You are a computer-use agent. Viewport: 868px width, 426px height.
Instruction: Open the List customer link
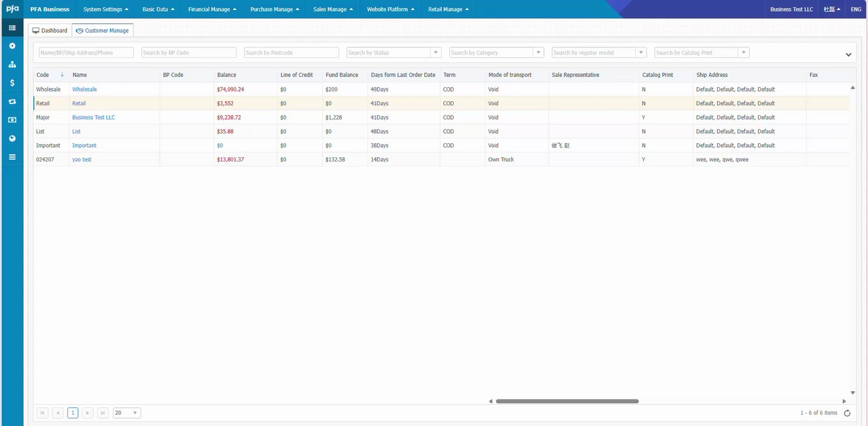(76, 131)
